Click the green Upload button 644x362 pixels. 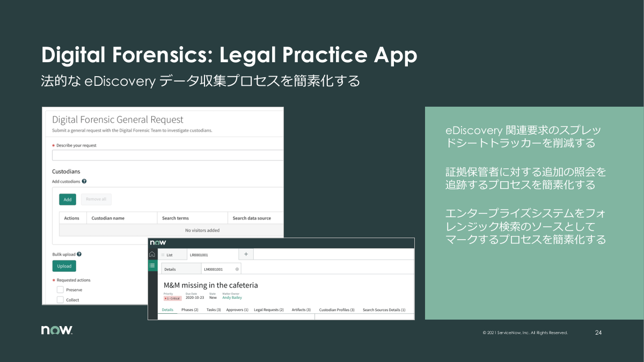coord(64,266)
